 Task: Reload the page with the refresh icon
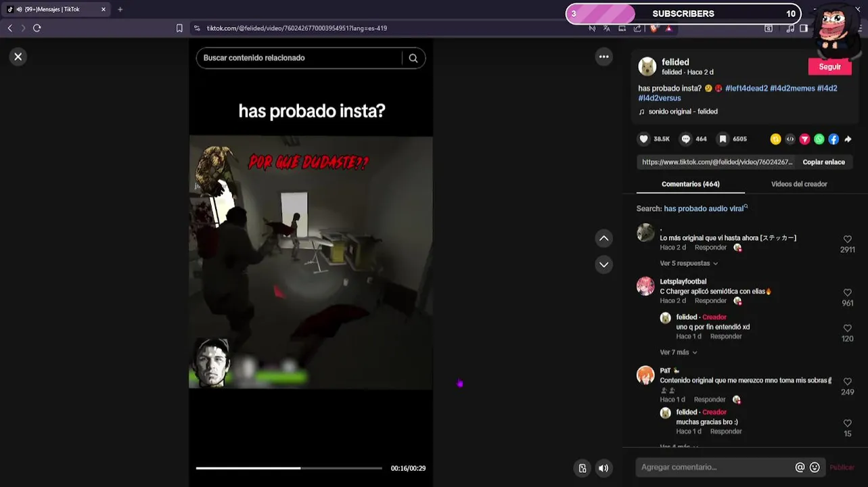point(37,28)
